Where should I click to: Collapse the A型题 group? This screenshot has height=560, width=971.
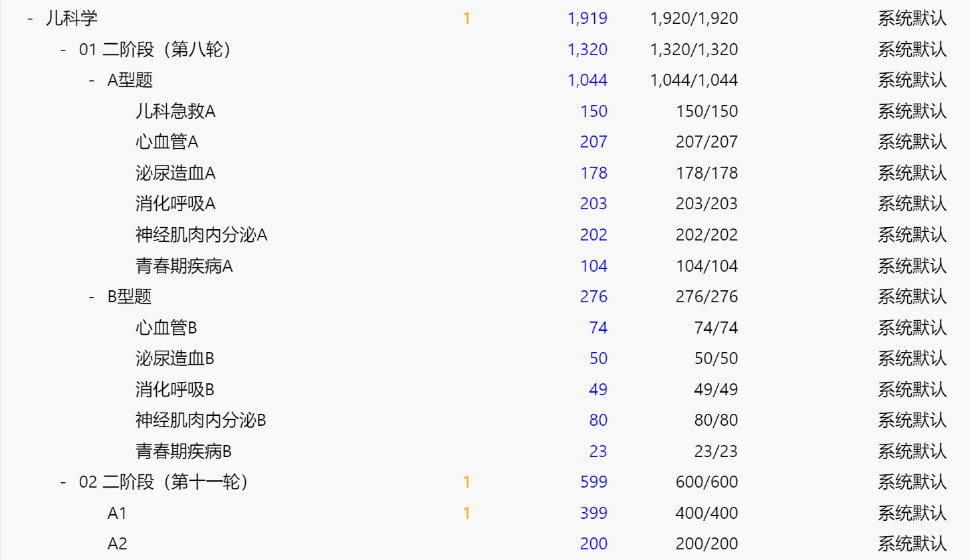[x=92, y=80]
